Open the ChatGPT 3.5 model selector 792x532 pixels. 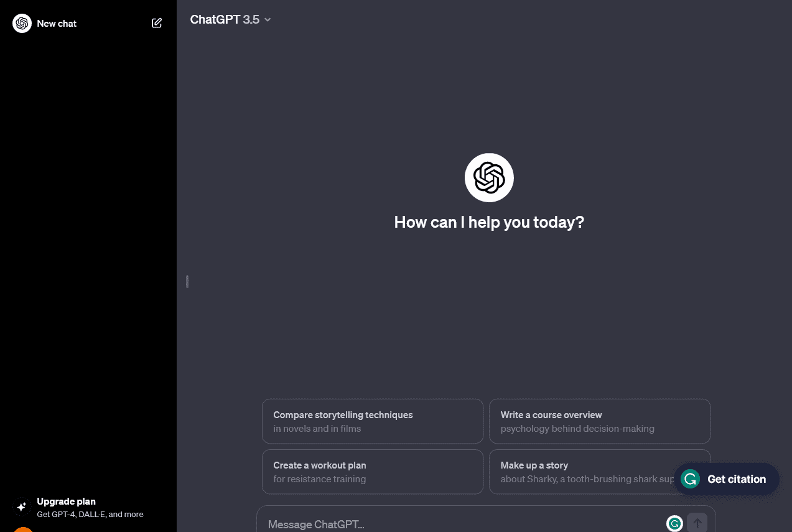click(226, 19)
